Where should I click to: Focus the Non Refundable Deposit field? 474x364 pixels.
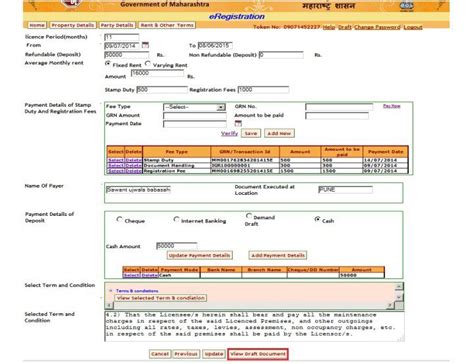tap(281, 55)
